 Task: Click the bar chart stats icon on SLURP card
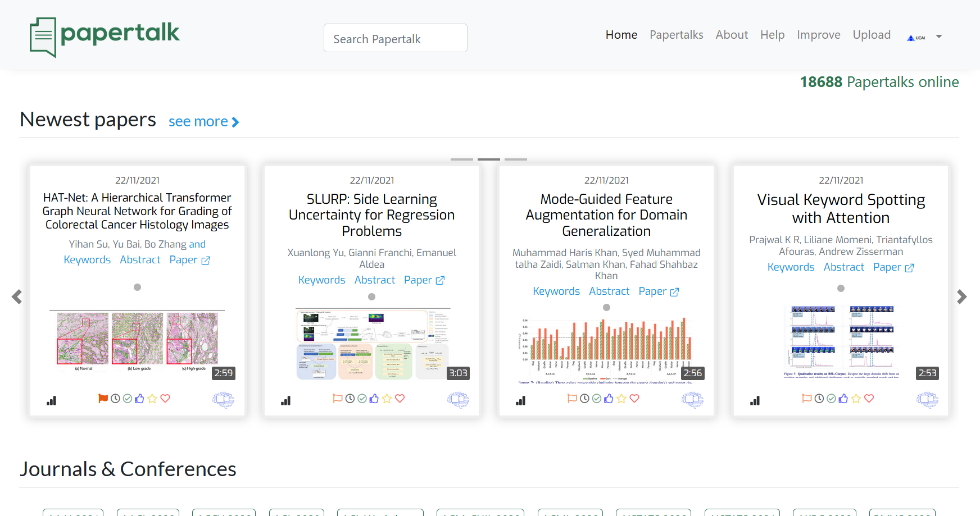coord(286,400)
